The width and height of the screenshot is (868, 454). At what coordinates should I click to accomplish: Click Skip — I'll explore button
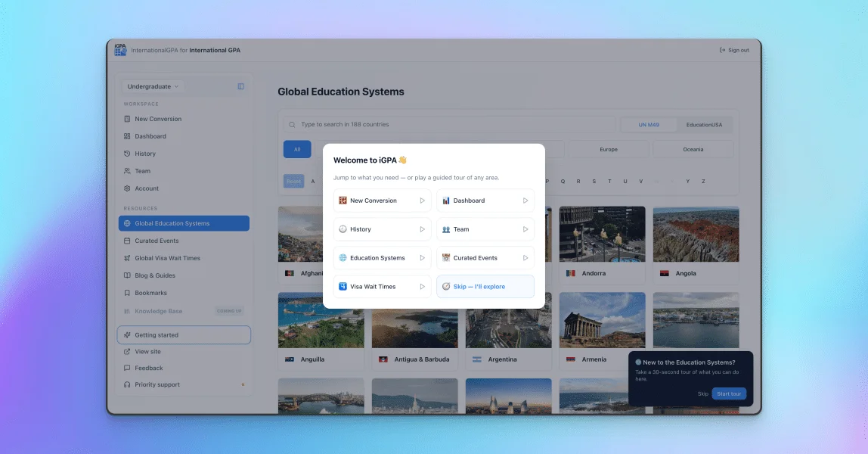[x=485, y=287]
